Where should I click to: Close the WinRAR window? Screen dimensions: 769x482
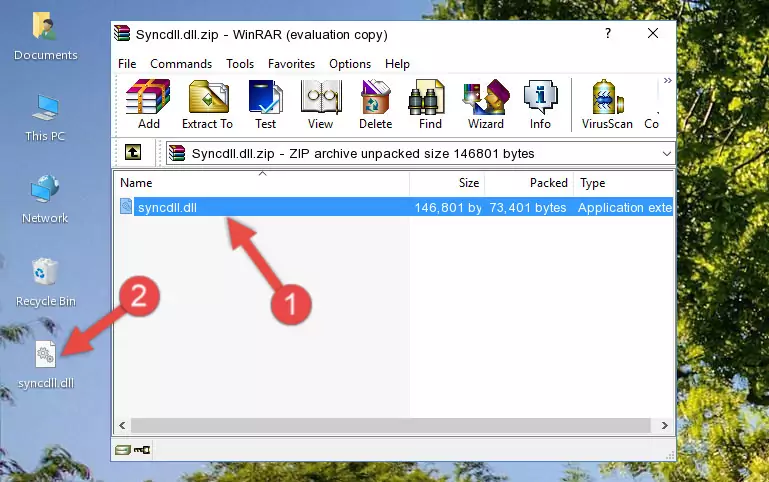[x=653, y=33]
